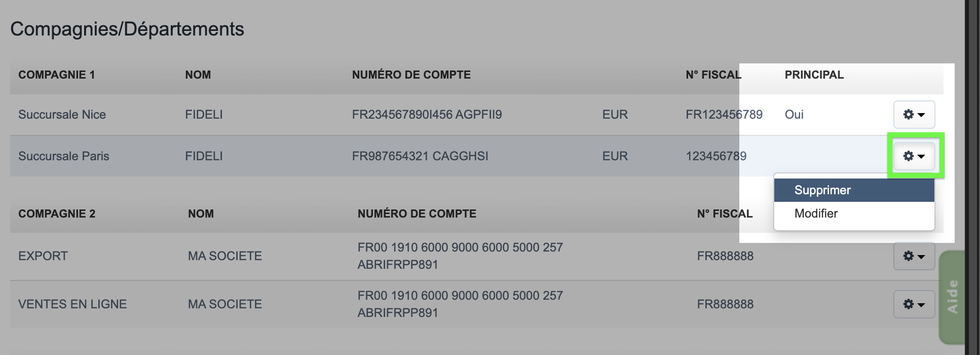
Task: Click the COMPAGNIE 1 column header
Action: 57,75
